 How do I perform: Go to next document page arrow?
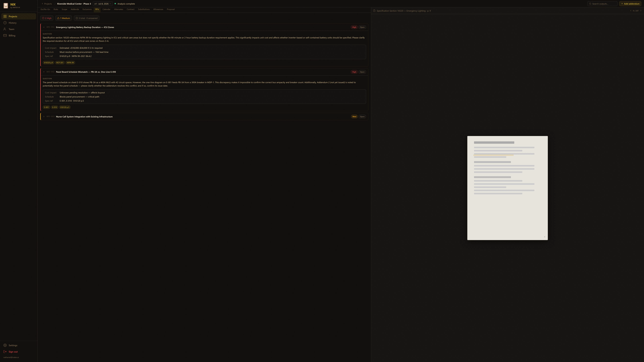pos(641,11)
